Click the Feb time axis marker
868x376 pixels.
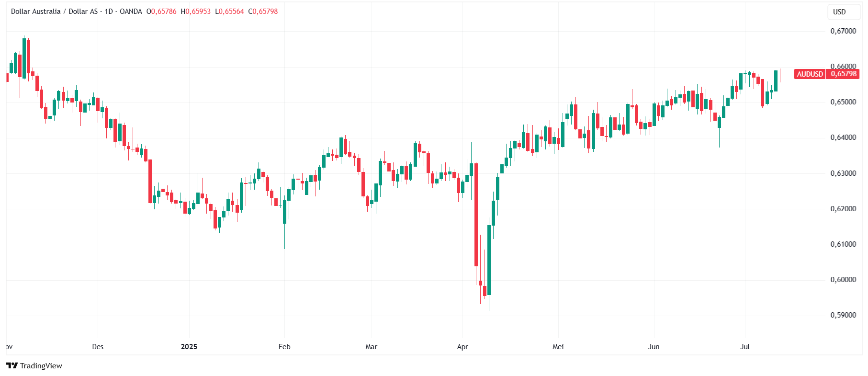[284, 347]
